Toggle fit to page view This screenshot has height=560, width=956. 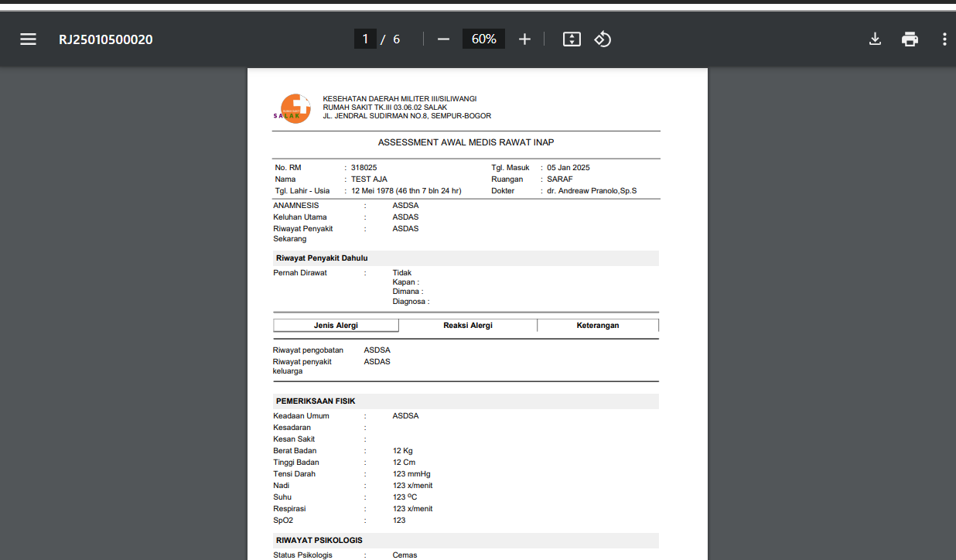[572, 39]
